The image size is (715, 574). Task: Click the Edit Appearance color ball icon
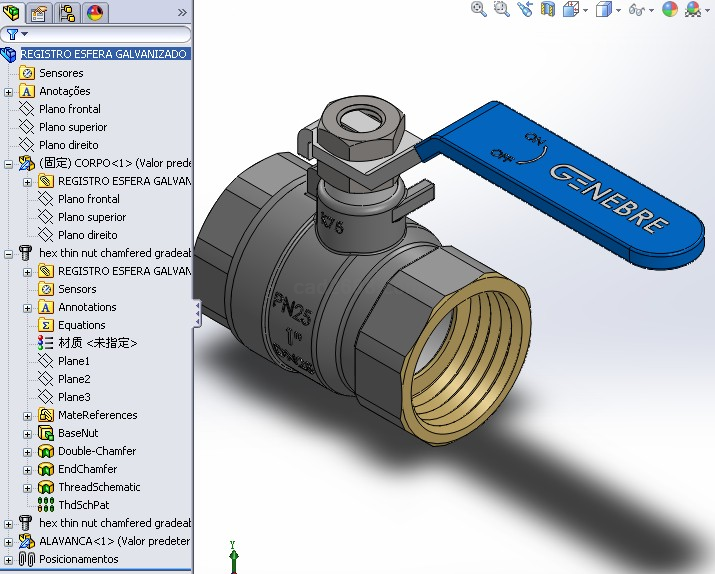[x=669, y=9]
